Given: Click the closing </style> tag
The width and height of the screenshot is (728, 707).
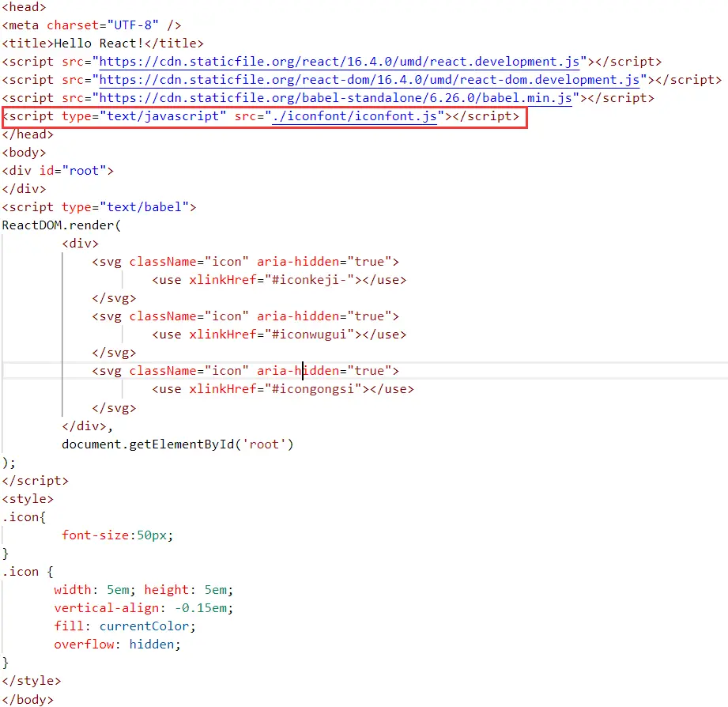Looking at the screenshot, I should click(32, 681).
